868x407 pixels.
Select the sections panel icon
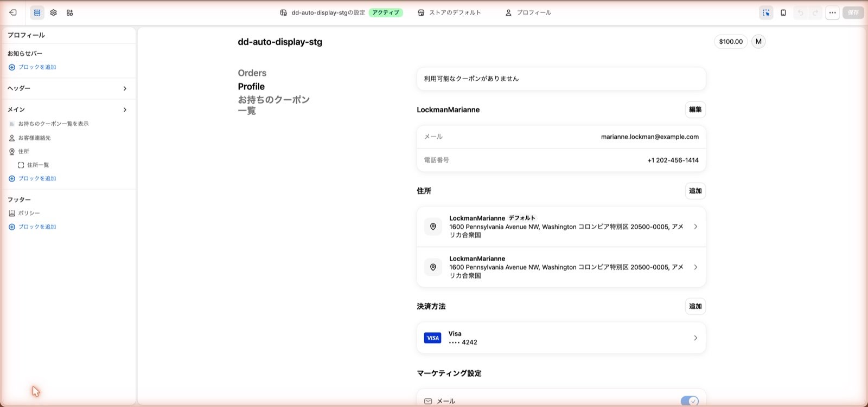37,12
